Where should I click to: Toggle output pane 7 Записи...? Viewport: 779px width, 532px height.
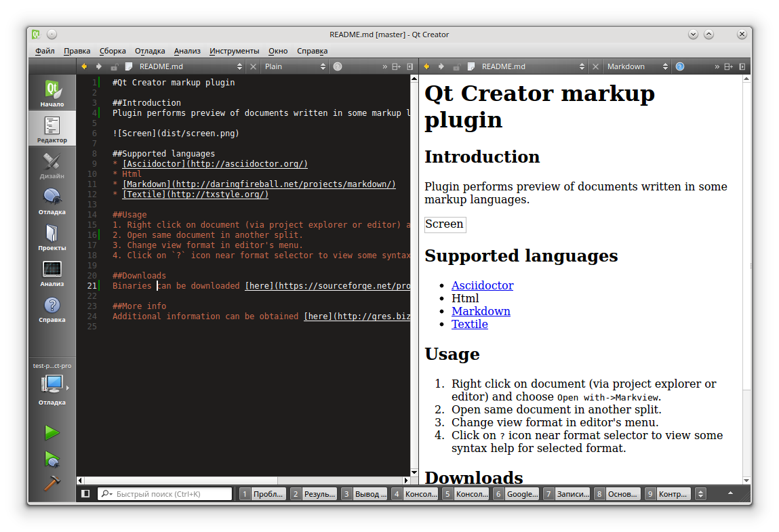(x=567, y=494)
